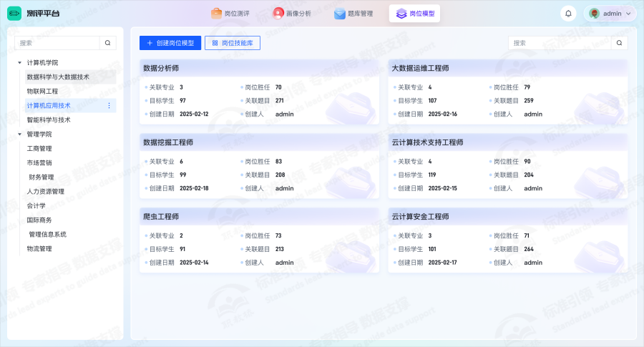The image size is (644, 347).
Task: Focus the left sidebar search field
Action: 57,43
